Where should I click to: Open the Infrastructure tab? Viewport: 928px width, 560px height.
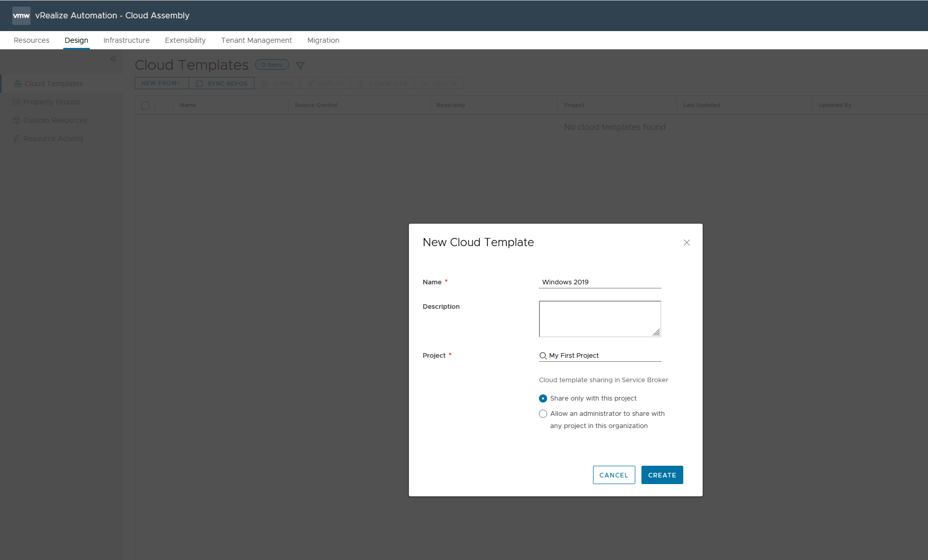pyautogui.click(x=126, y=40)
